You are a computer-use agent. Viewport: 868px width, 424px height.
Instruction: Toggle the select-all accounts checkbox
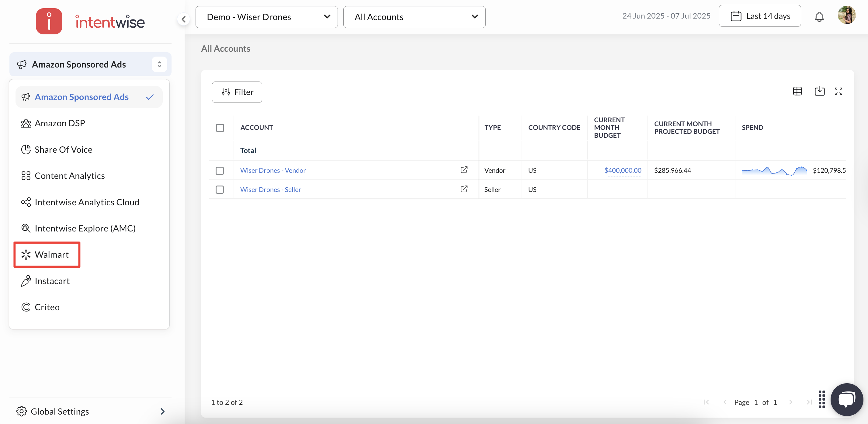(x=220, y=128)
